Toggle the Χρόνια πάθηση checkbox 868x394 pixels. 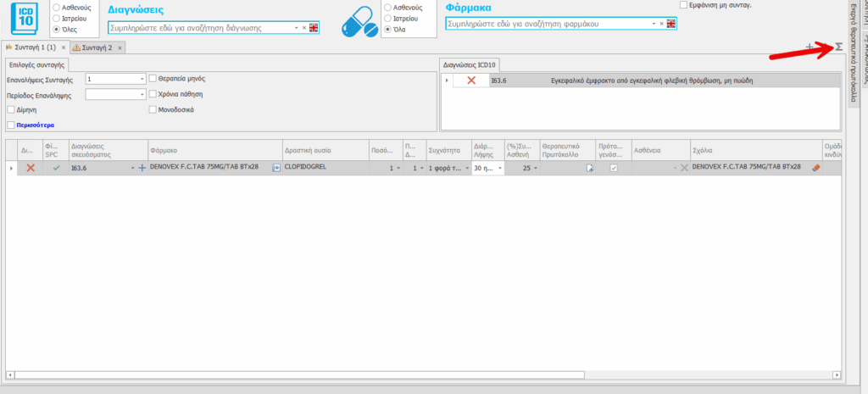(153, 94)
